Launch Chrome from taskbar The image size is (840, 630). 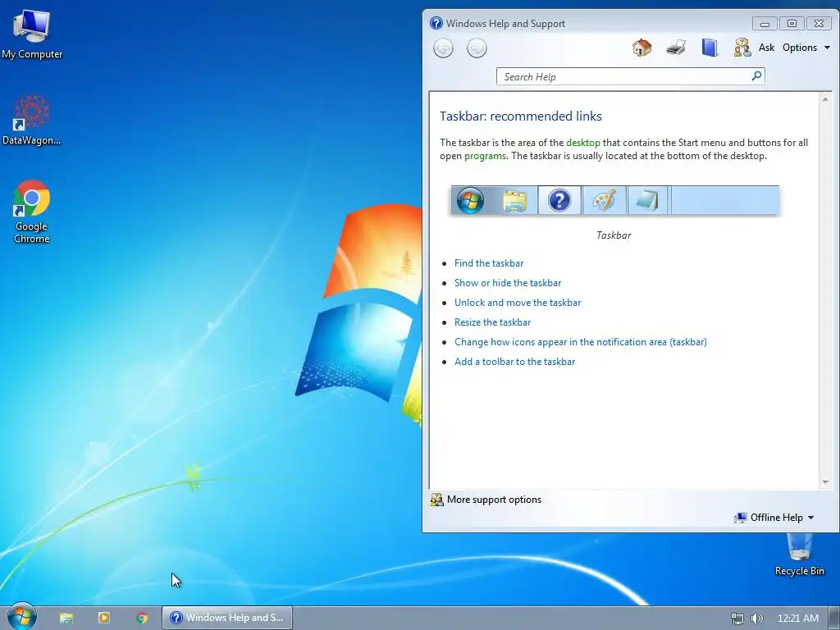142,618
